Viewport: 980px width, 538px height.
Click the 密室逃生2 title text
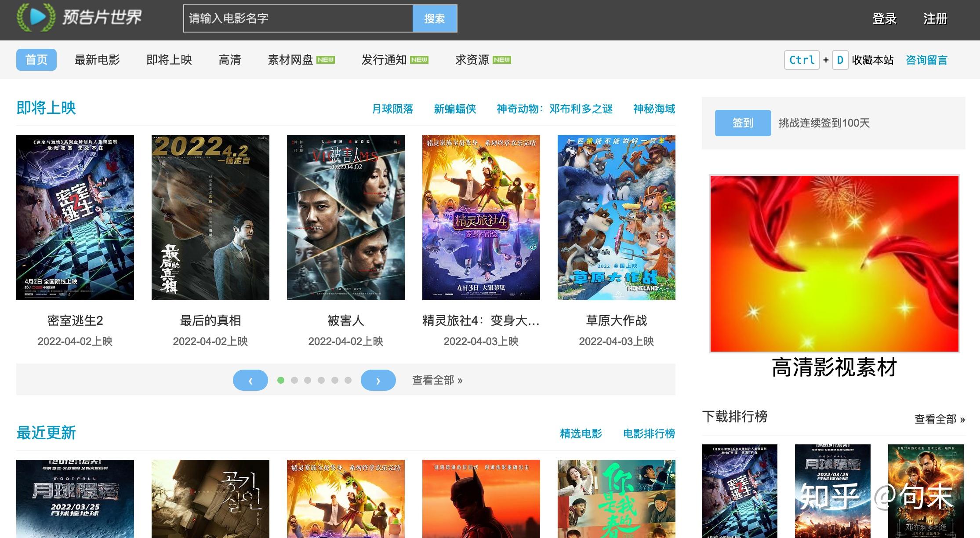pyautogui.click(x=75, y=320)
